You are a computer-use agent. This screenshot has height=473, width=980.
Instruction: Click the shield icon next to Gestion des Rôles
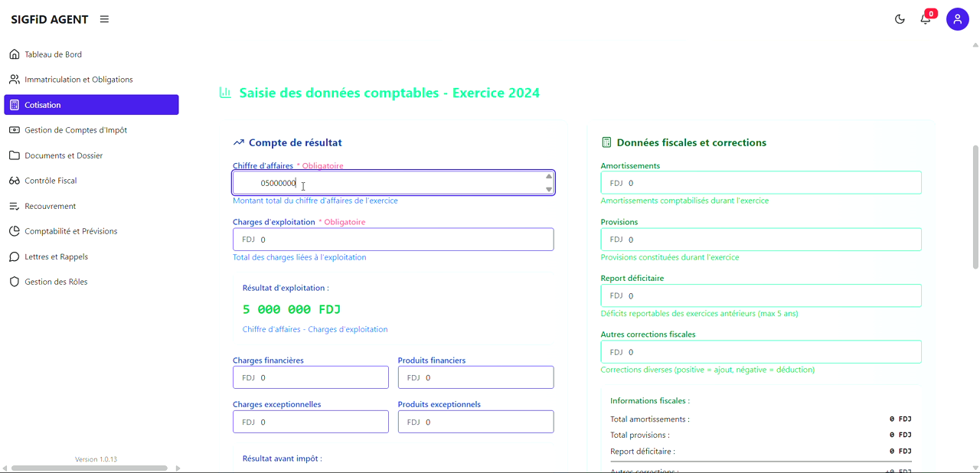click(x=13, y=282)
